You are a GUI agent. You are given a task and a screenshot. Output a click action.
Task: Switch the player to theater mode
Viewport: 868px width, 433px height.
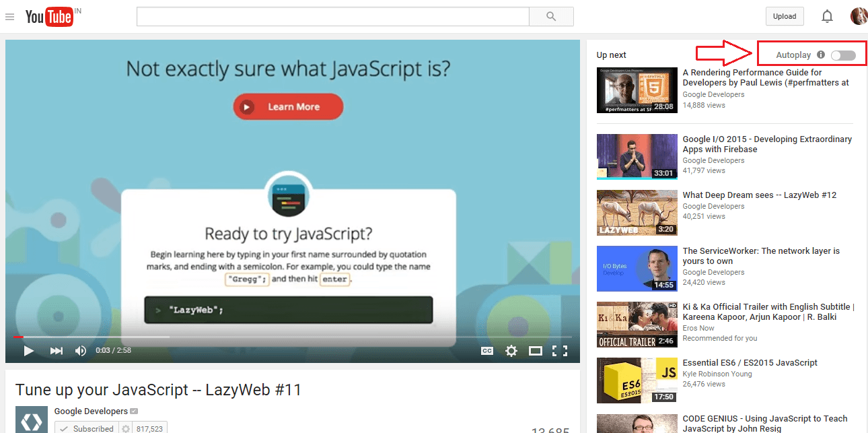[x=536, y=350]
